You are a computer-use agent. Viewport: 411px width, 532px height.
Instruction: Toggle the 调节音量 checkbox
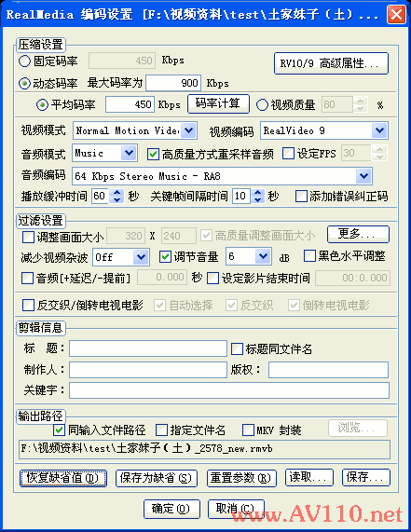coord(165,256)
